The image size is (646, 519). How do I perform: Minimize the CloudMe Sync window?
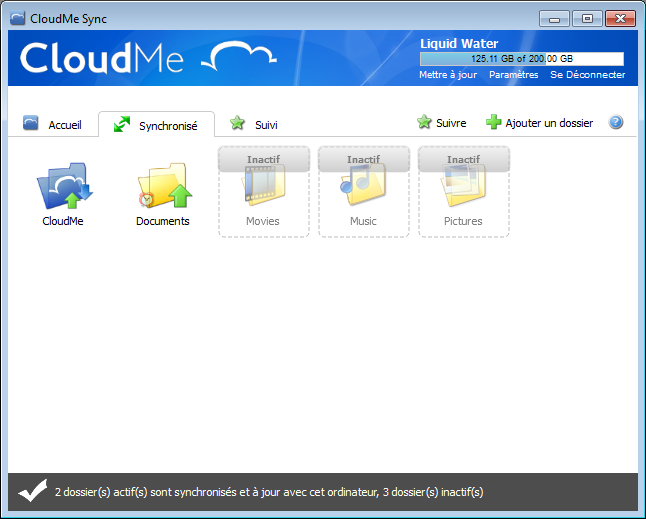(554, 19)
